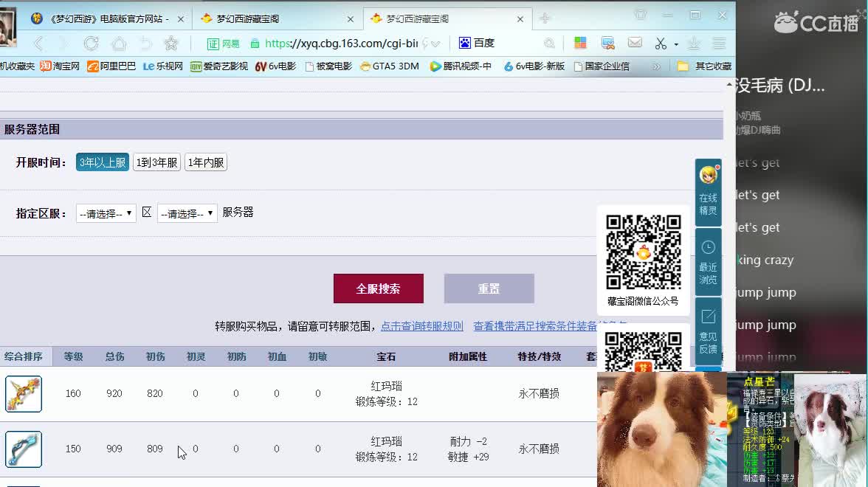
Task: Sort results by 初灵 column
Action: 196,356
